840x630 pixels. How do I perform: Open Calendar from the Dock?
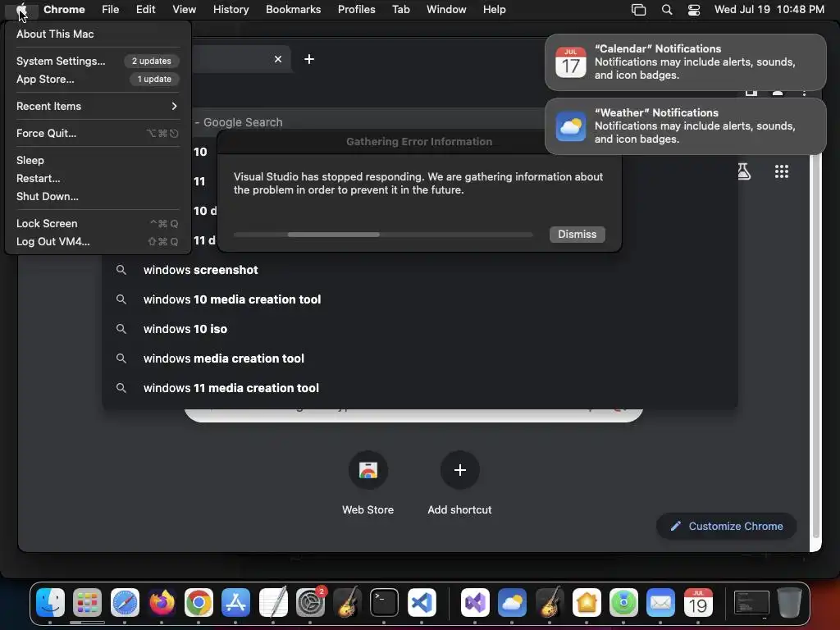point(698,603)
